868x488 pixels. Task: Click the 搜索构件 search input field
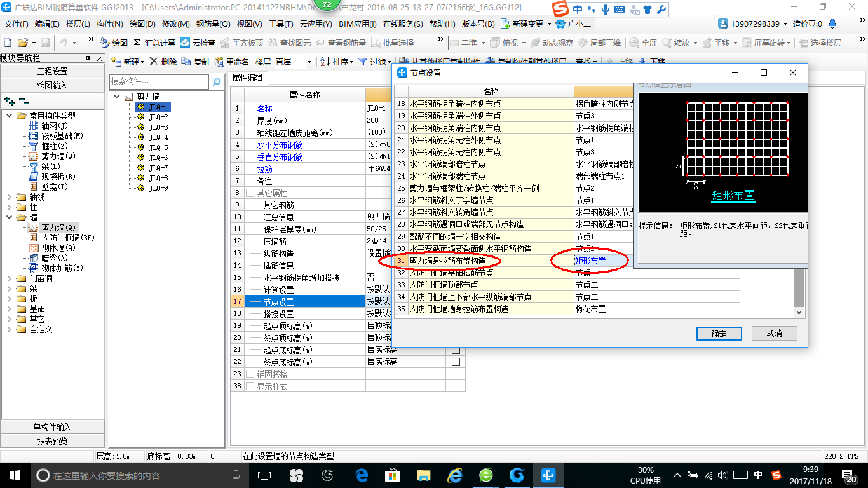[159, 81]
